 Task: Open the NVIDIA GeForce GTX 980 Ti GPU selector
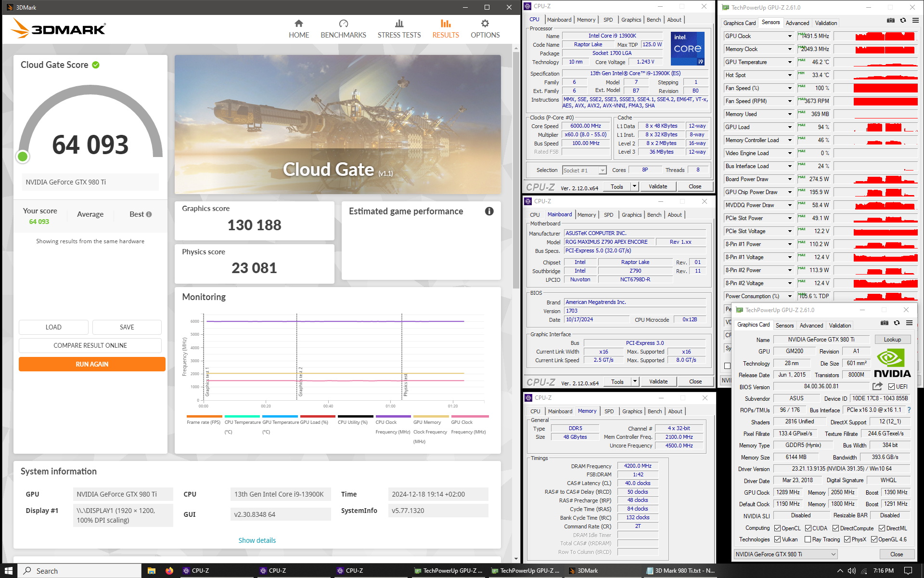tap(785, 554)
